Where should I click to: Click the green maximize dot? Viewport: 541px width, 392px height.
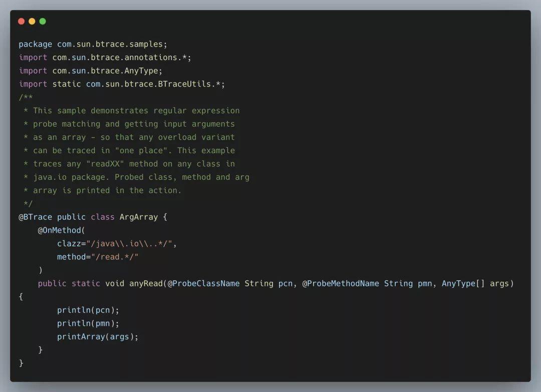point(43,22)
